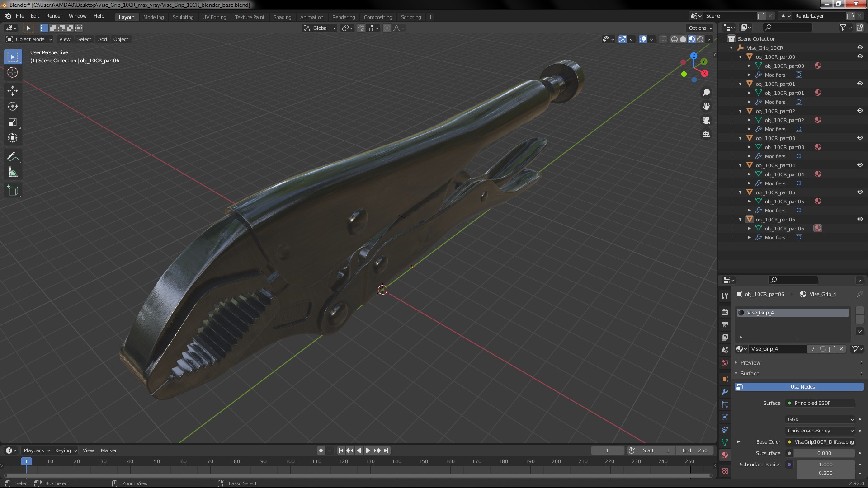Viewport: 868px width, 488px height.
Task: Open the Keying popover in timeline
Action: pyautogui.click(x=66, y=450)
